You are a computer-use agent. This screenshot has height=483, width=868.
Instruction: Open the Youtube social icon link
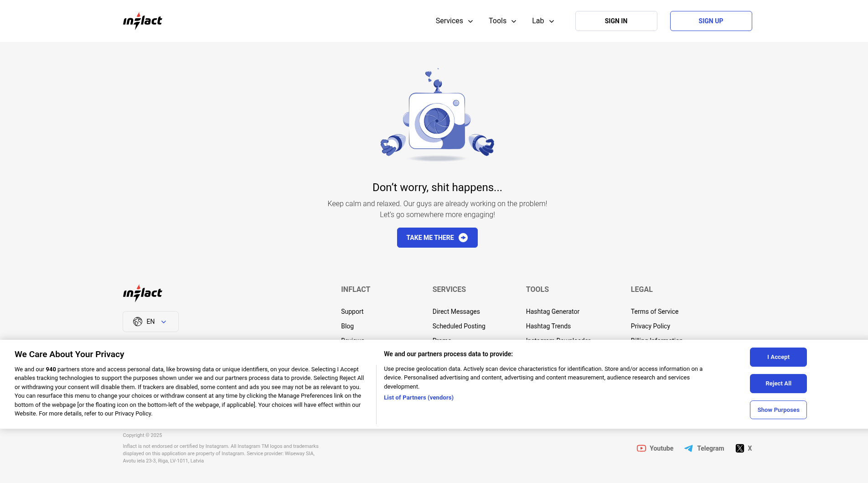tap(641, 448)
